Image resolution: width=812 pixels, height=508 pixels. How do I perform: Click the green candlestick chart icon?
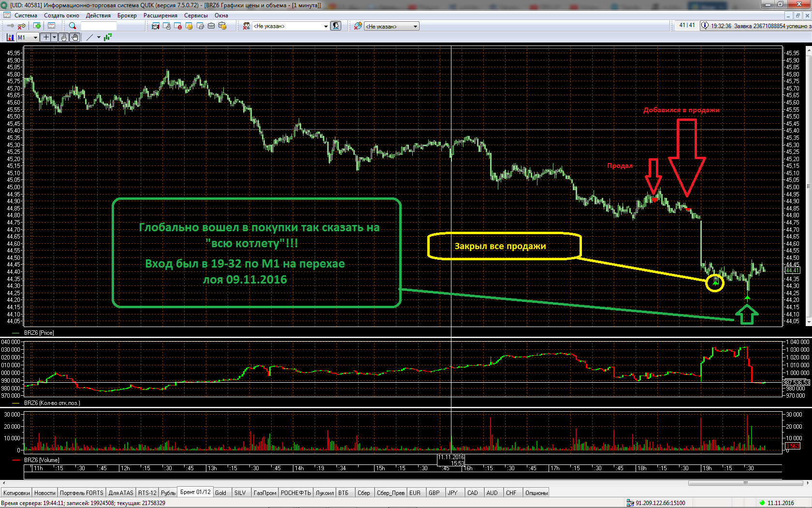107,37
